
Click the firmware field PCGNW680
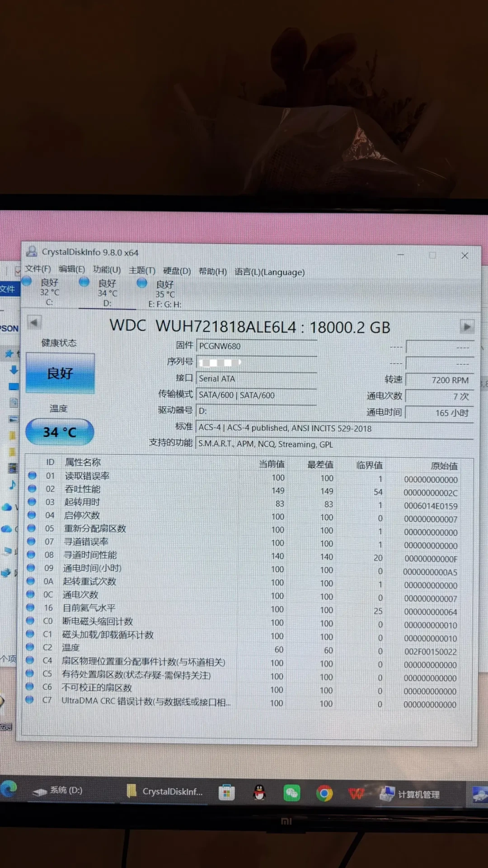[257, 346]
